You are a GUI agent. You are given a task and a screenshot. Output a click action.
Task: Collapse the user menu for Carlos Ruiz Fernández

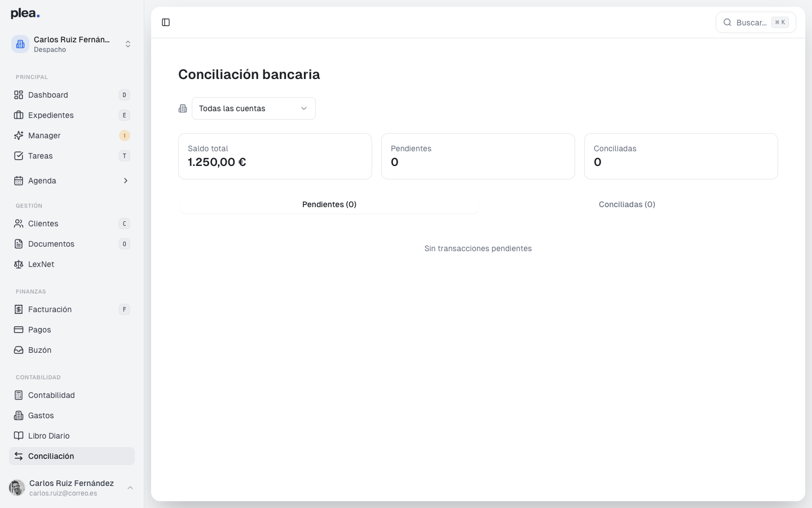[x=130, y=488]
